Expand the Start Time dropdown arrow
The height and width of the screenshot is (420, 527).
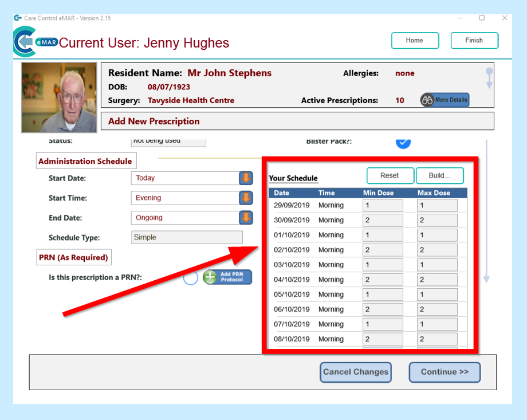[x=246, y=198]
